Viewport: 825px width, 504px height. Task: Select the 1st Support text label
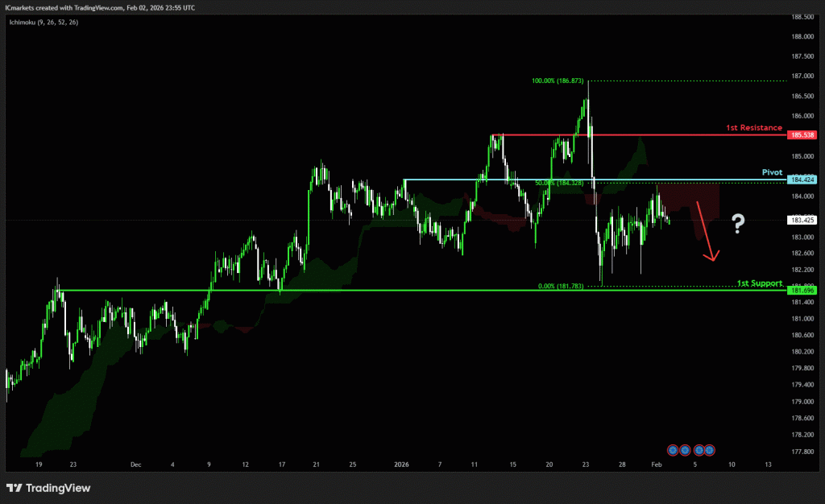click(x=759, y=283)
